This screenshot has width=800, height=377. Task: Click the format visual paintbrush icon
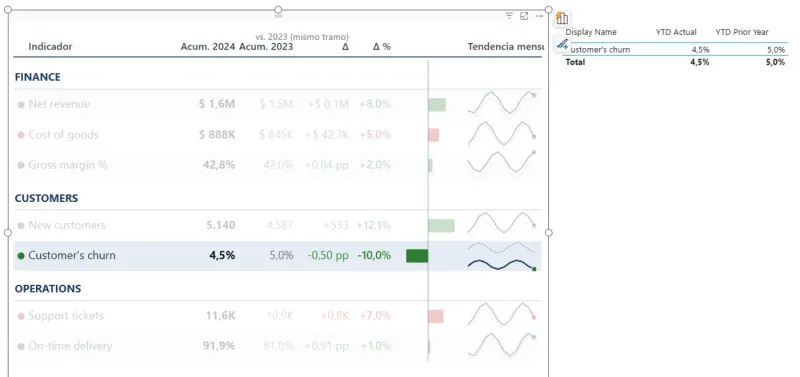pyautogui.click(x=562, y=44)
